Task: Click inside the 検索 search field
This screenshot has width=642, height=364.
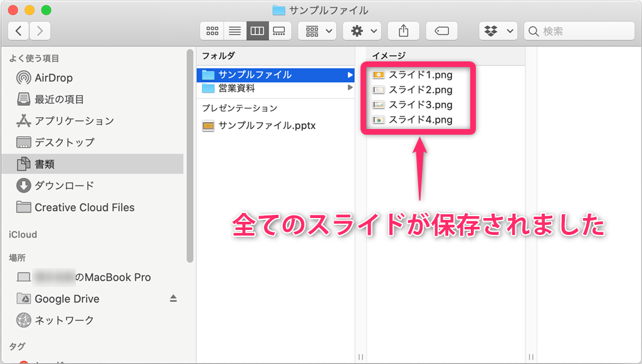Action: pos(583,31)
